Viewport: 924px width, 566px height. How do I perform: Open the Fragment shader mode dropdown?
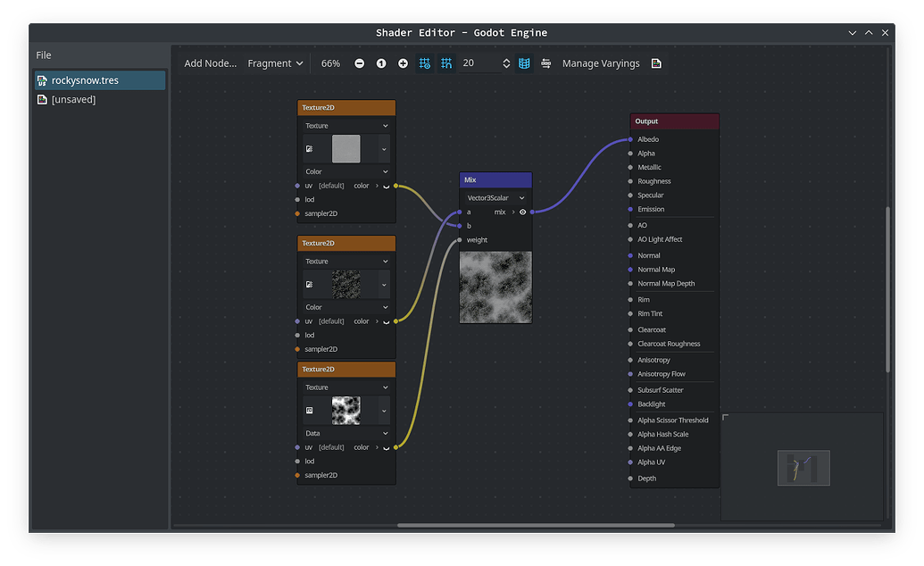pyautogui.click(x=275, y=63)
